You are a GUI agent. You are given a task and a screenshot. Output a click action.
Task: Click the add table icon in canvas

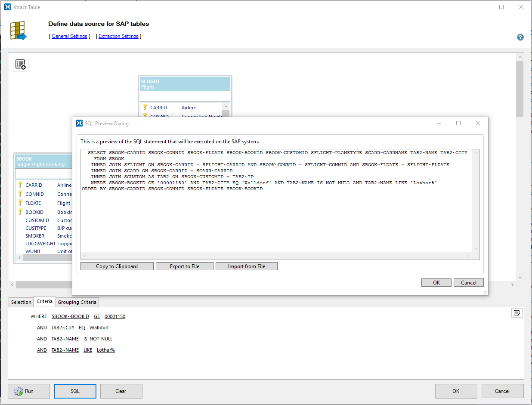click(21, 65)
